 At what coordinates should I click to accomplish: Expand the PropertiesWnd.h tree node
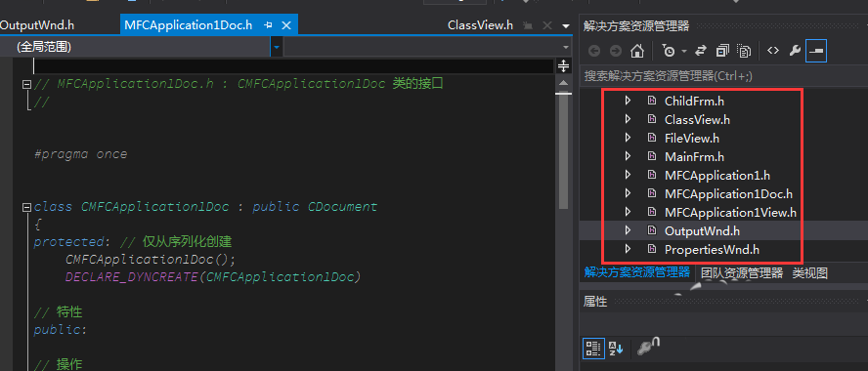(x=628, y=249)
